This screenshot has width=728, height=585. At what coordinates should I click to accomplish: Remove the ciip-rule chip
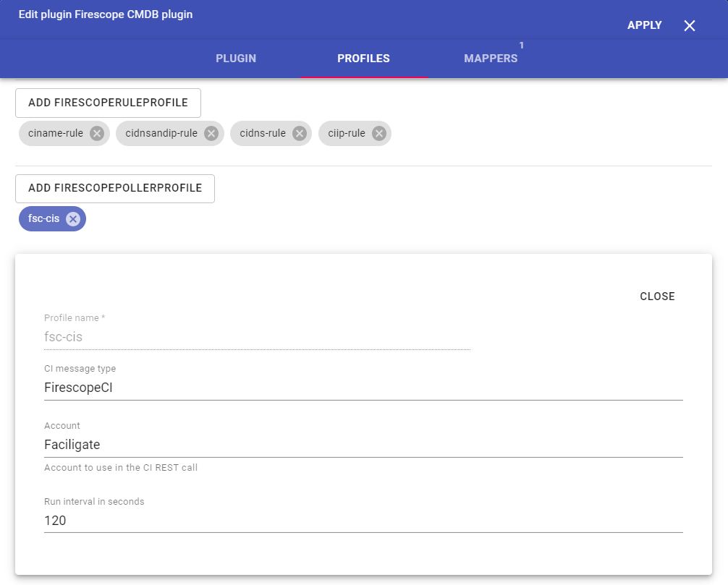378,134
